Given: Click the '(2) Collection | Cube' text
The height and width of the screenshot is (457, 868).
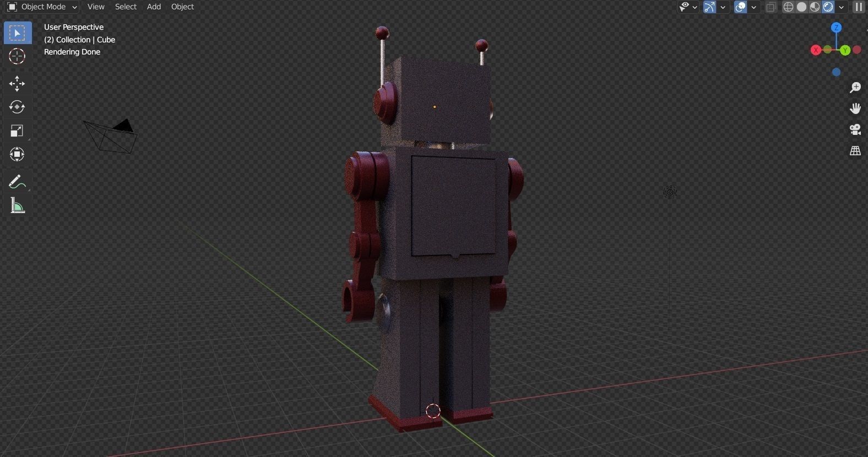Looking at the screenshot, I should click(79, 40).
